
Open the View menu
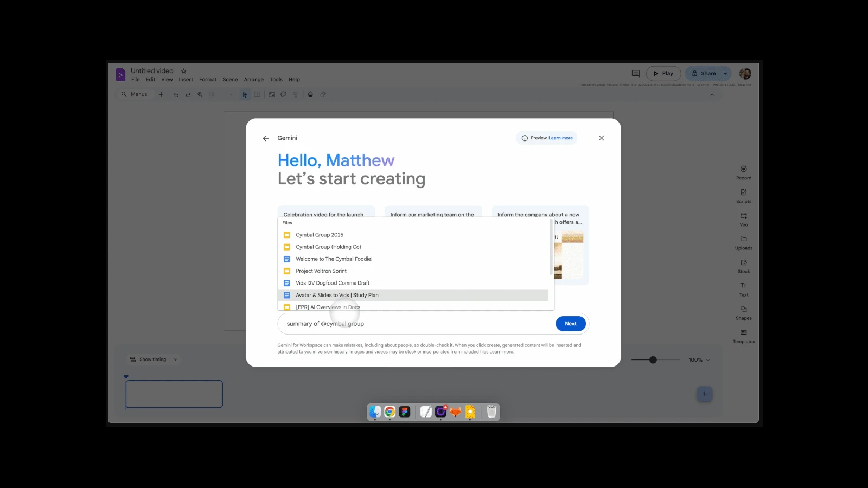coord(167,80)
